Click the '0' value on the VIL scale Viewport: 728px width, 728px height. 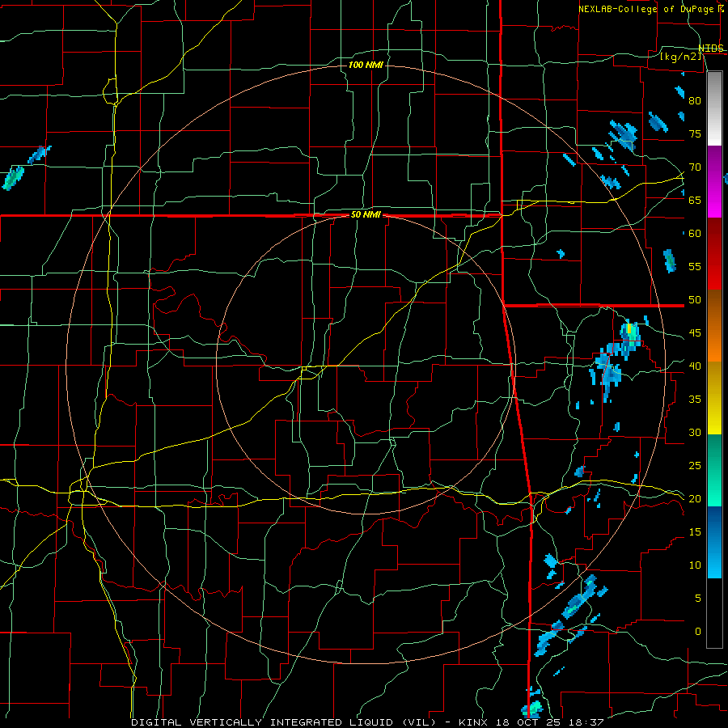pos(698,632)
